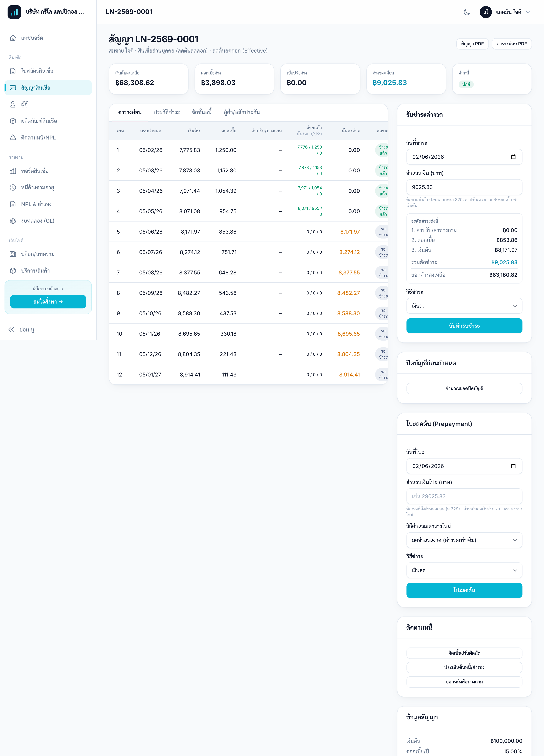Click the จำนวนเงินโปะ input field

[x=464, y=496]
